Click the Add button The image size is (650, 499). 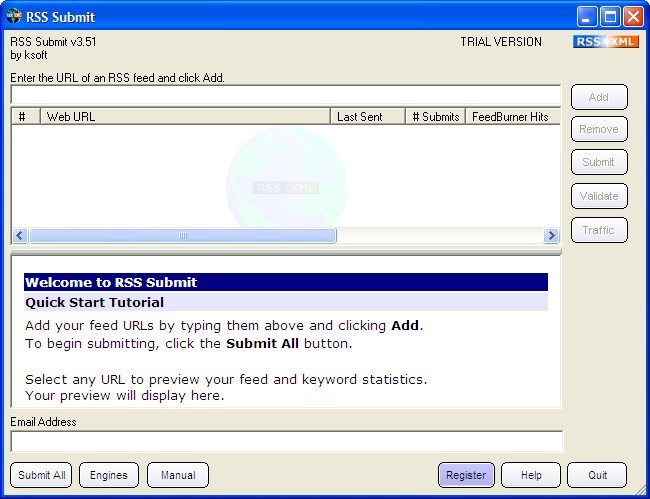tap(599, 97)
